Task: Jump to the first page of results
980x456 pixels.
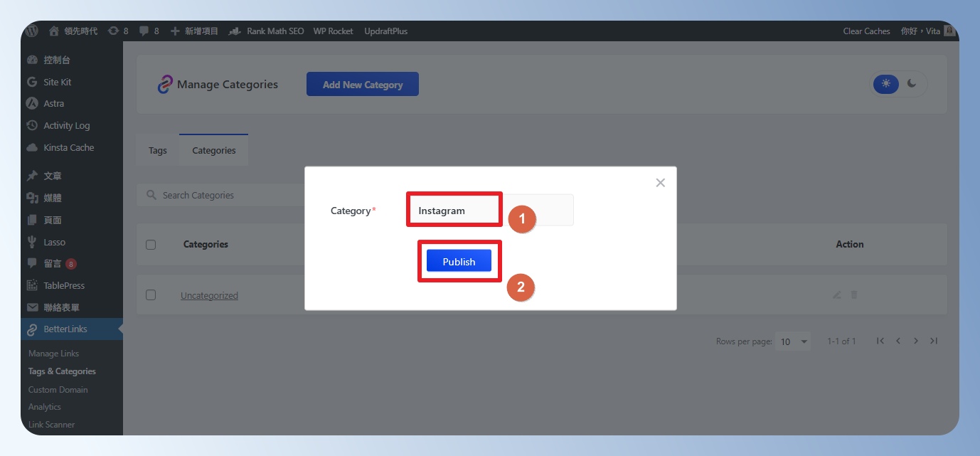Action: coord(880,341)
